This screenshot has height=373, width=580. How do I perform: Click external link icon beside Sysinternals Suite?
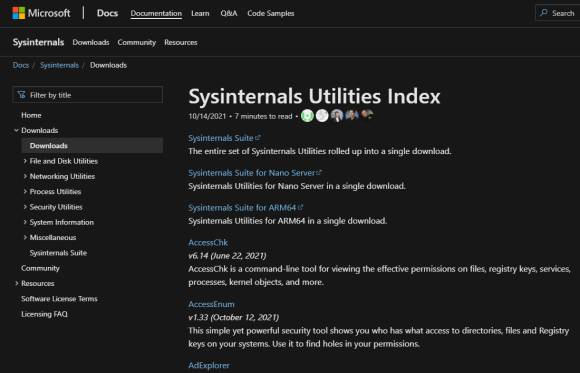click(x=258, y=137)
